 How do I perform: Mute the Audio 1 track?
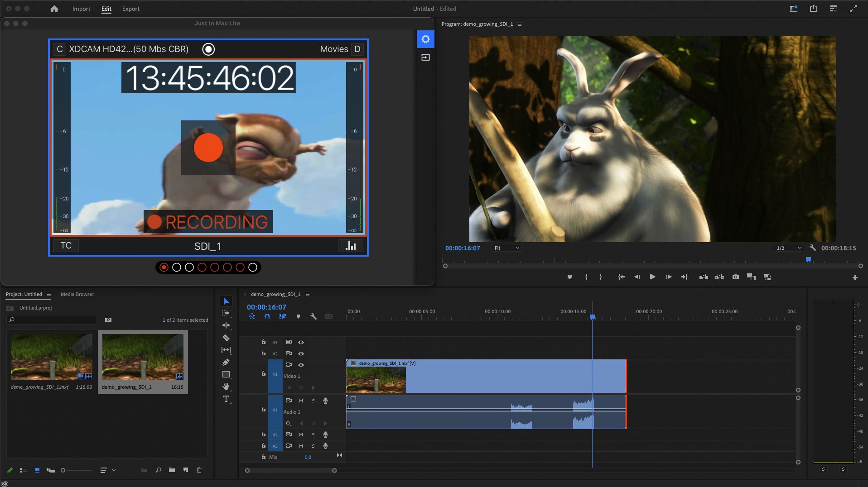coord(301,401)
